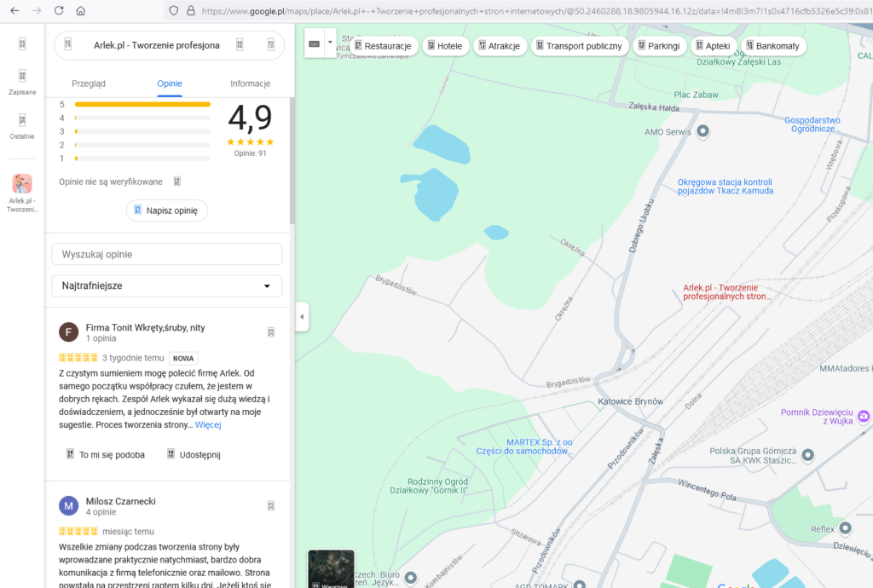Screen dimensions: 873x588
Task: Click the 4-star rating bar
Action: pos(142,118)
